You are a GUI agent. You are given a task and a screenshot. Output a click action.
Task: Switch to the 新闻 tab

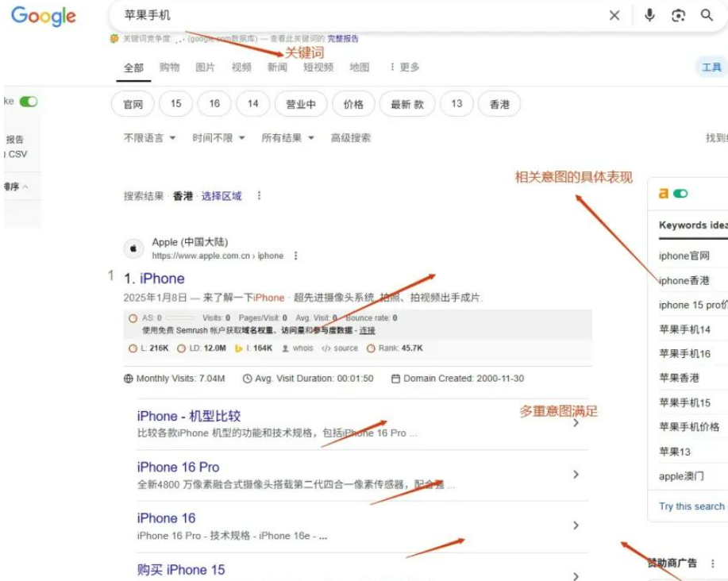click(x=277, y=67)
